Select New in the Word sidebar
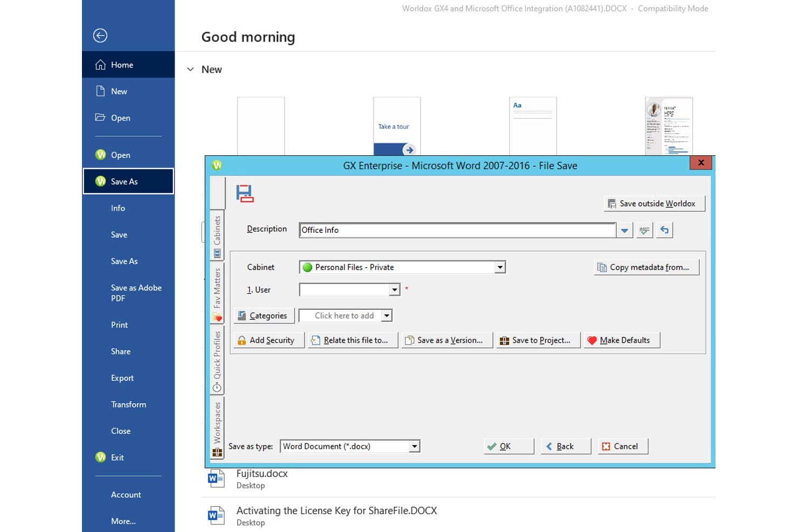This screenshot has height=532, width=798. coord(128,92)
